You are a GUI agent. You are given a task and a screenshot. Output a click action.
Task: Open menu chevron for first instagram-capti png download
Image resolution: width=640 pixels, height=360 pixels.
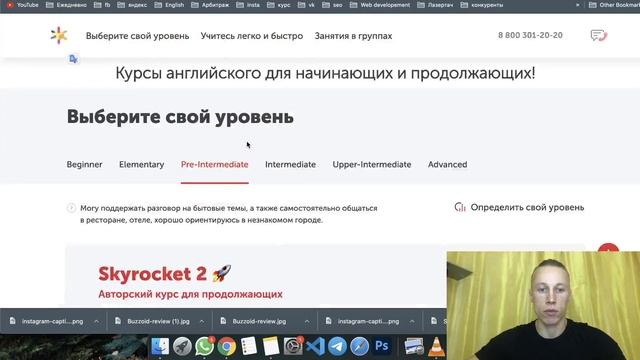96,321
